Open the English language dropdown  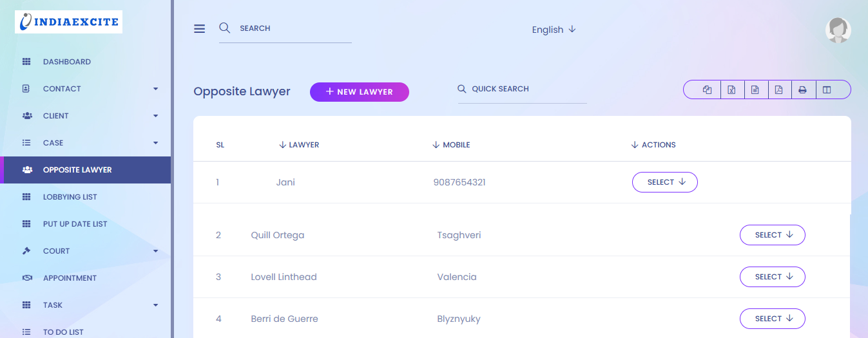(554, 30)
